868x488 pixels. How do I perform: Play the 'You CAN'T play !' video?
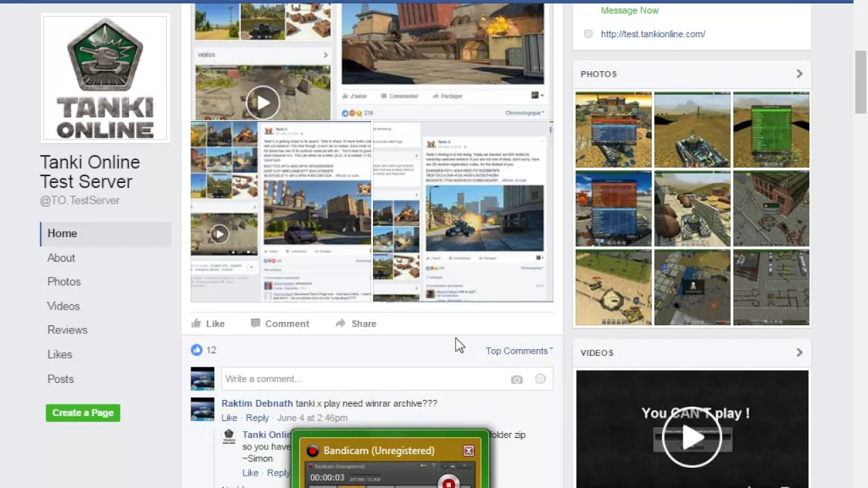(692, 438)
